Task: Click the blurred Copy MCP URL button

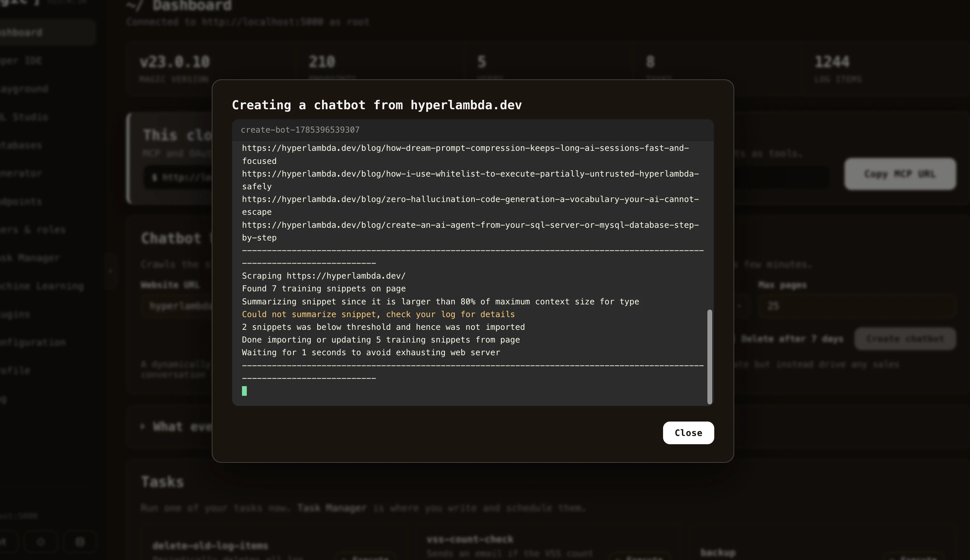Action: 900,174
